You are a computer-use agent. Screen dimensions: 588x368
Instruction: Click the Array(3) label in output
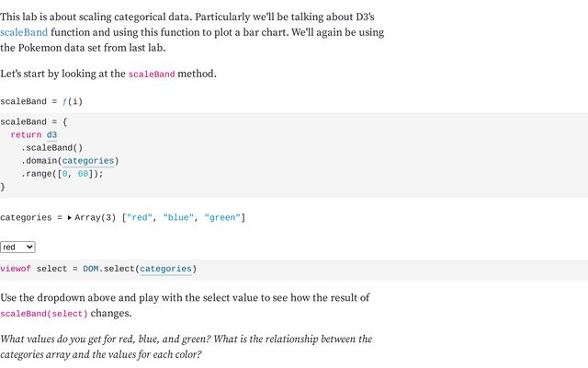pyautogui.click(x=96, y=218)
